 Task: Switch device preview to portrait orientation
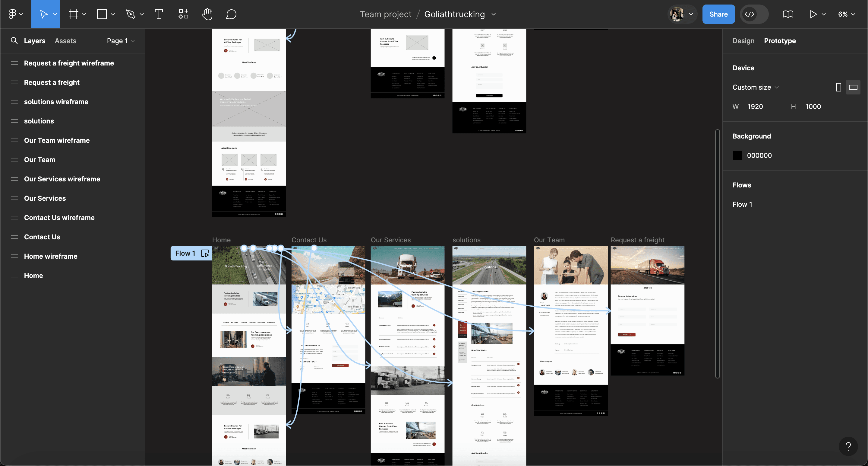pyautogui.click(x=838, y=87)
